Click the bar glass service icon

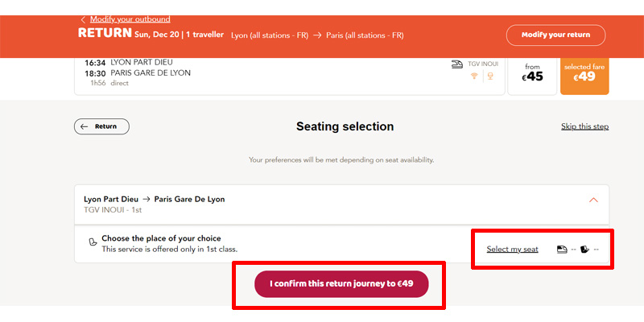point(490,76)
